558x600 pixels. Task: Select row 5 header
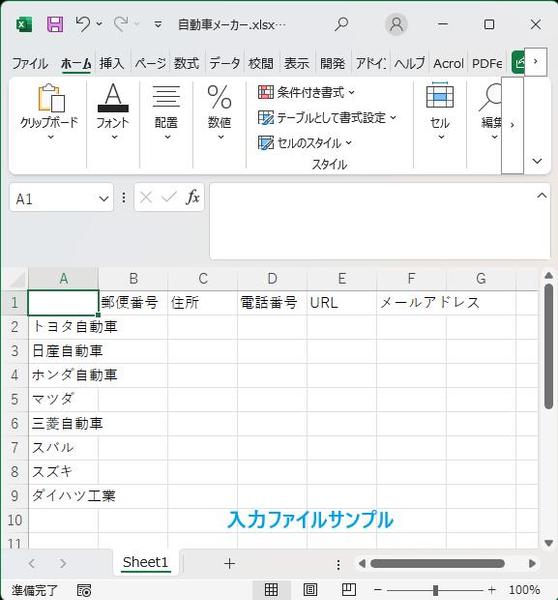click(15, 399)
